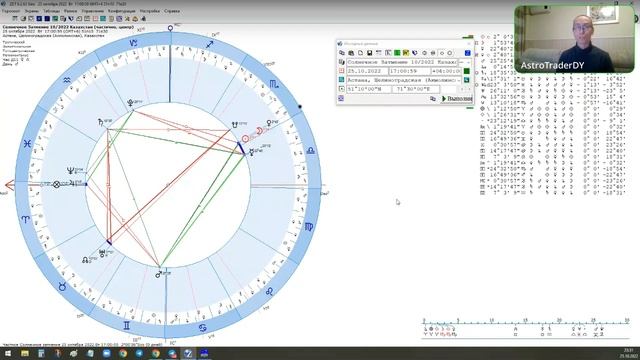Open the Экраны menu
Viewport: 640px width, 360px height.
click(31, 11)
